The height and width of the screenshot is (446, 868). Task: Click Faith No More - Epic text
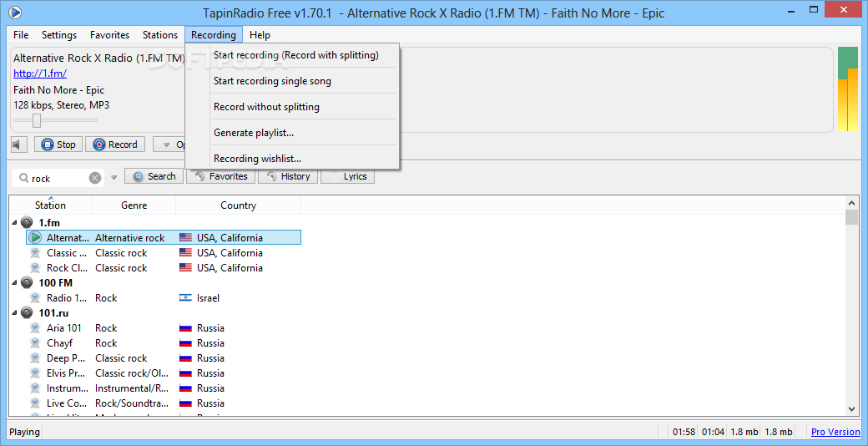click(58, 89)
